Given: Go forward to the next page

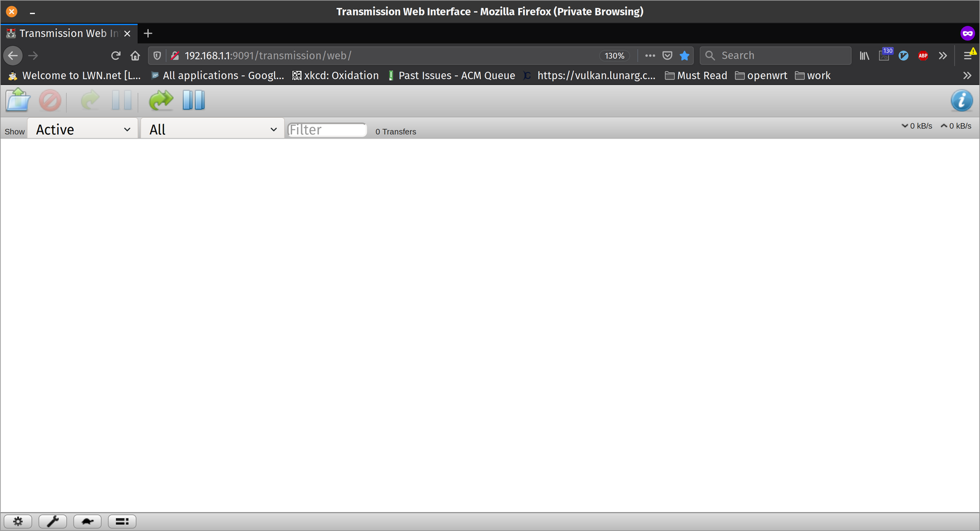Looking at the screenshot, I should point(34,56).
